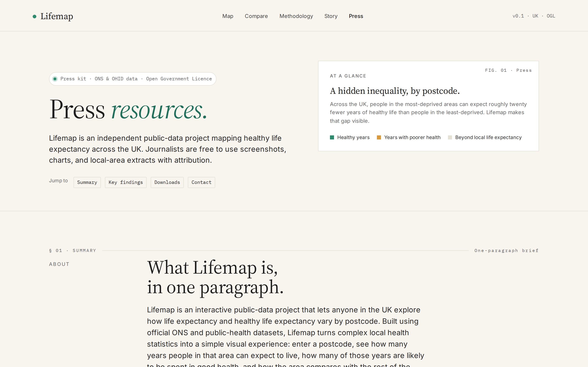Screen dimensions: 588x367
Task: Click the FIG. 01 · Press figure label
Action: click(508, 70)
